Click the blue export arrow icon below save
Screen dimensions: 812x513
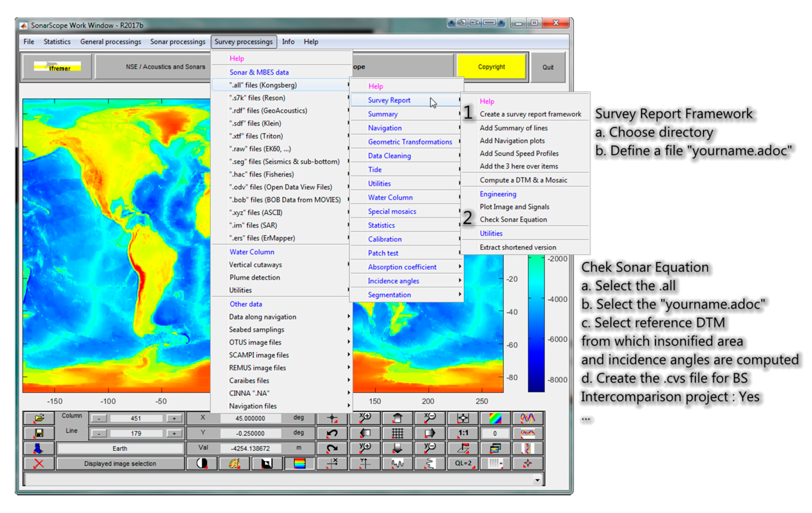[x=39, y=449]
